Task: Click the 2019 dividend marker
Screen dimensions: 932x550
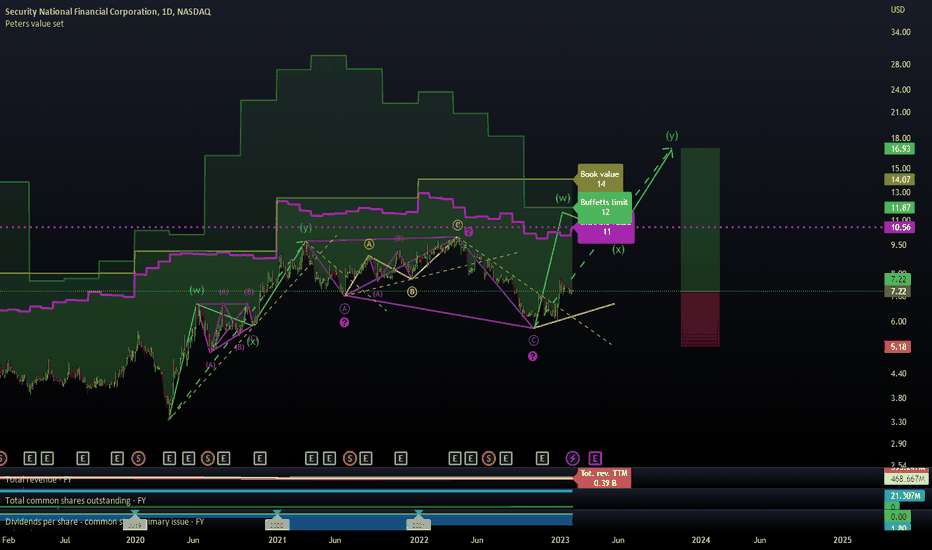Action: pyautogui.click(x=135, y=524)
